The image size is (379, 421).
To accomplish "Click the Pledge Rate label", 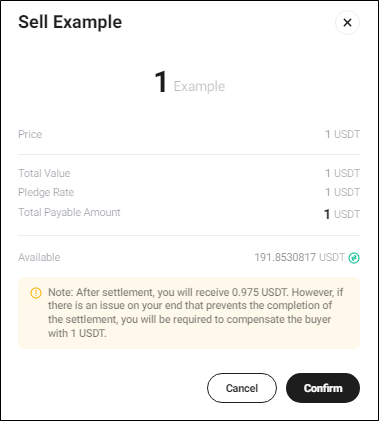I will pyautogui.click(x=46, y=192).
